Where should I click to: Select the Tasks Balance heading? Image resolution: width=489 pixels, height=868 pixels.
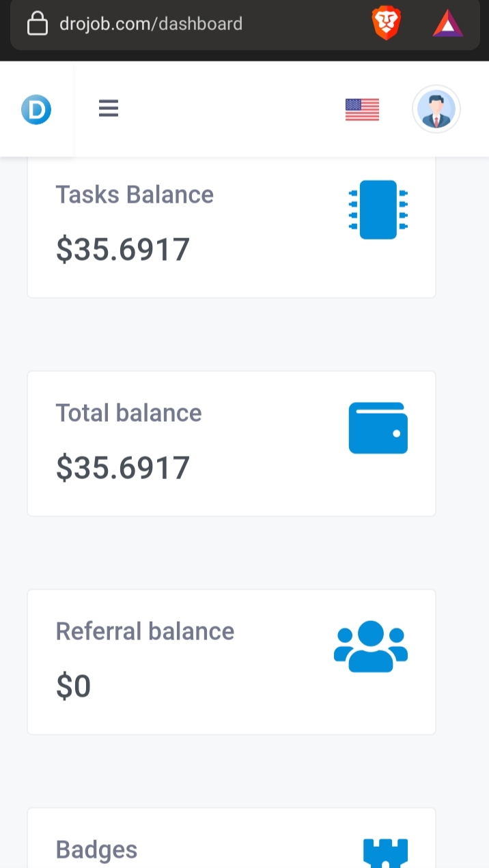click(x=135, y=194)
